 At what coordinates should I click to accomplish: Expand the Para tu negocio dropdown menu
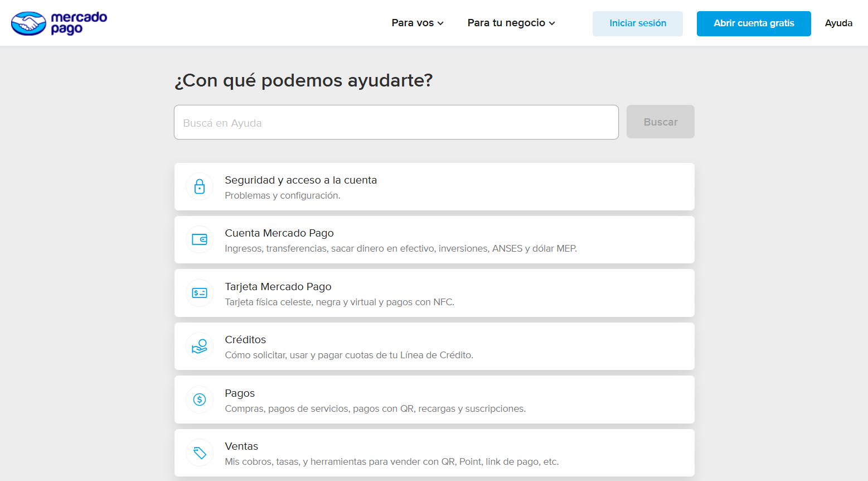pos(511,23)
